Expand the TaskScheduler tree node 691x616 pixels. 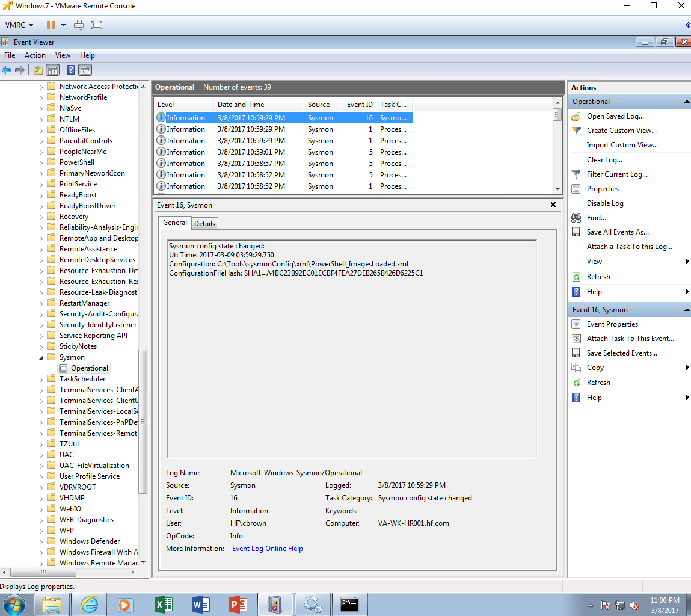[x=41, y=379]
